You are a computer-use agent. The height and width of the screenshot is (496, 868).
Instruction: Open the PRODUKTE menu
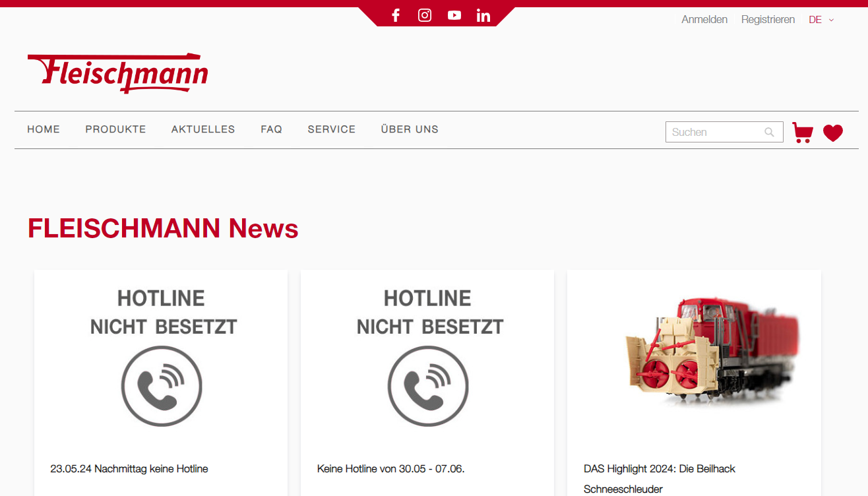pyautogui.click(x=115, y=129)
